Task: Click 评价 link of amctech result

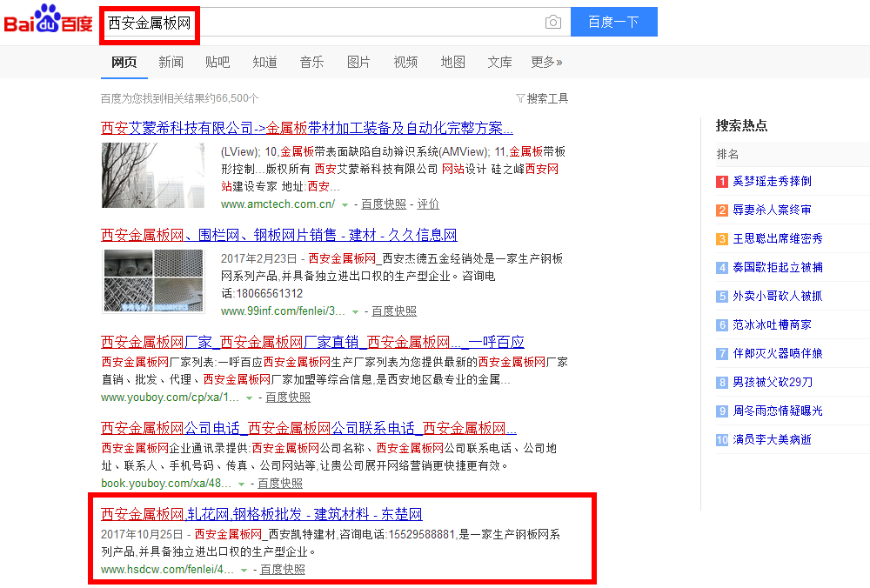Action: 428,204
